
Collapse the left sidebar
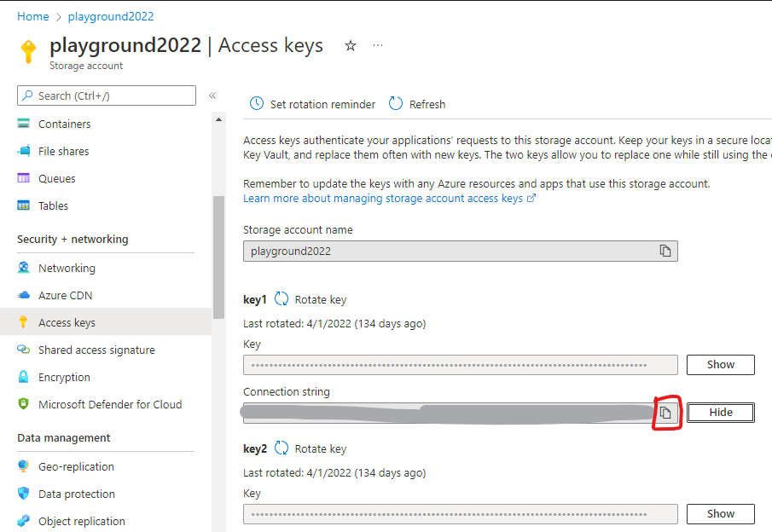[212, 95]
